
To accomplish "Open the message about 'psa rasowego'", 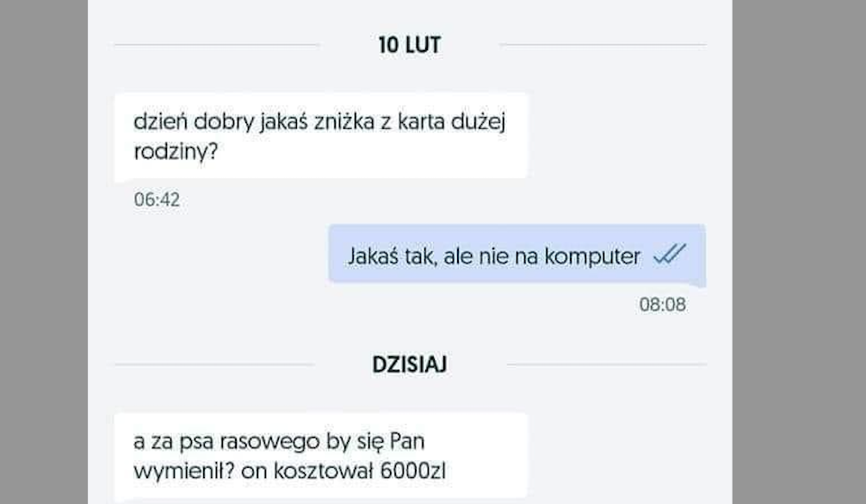I will [320, 456].
